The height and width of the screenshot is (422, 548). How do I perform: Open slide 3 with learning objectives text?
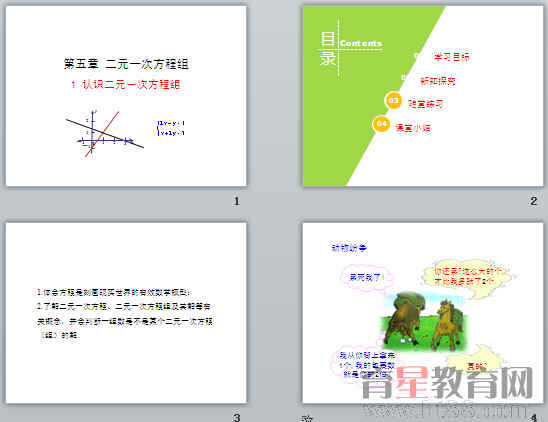point(126,313)
